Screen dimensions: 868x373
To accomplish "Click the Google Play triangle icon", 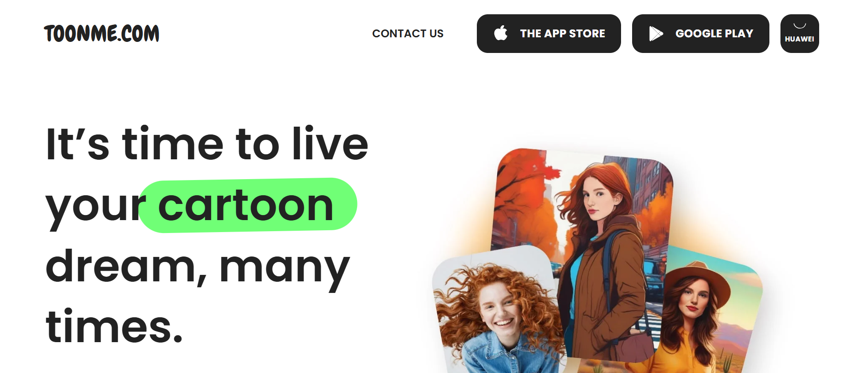I will 656,34.
